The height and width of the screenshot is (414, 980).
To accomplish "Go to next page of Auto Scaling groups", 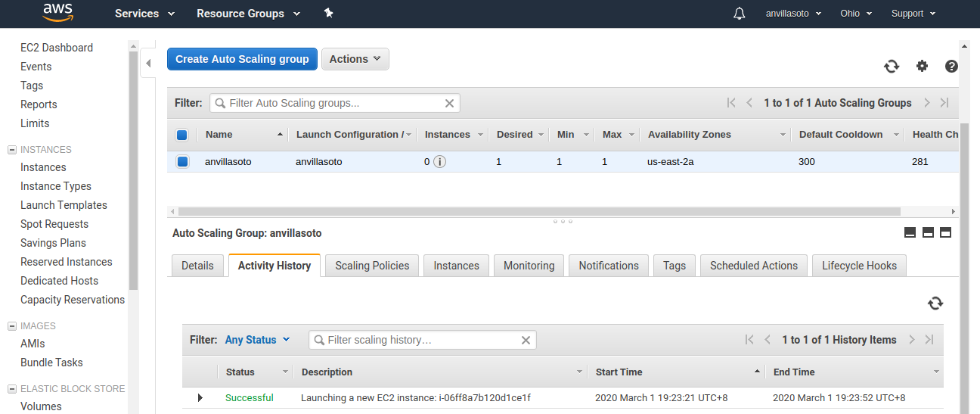I will coord(926,103).
